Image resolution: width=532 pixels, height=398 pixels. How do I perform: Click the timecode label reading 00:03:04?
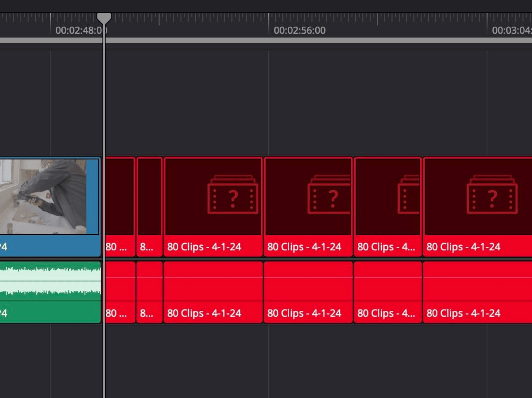click(x=511, y=30)
